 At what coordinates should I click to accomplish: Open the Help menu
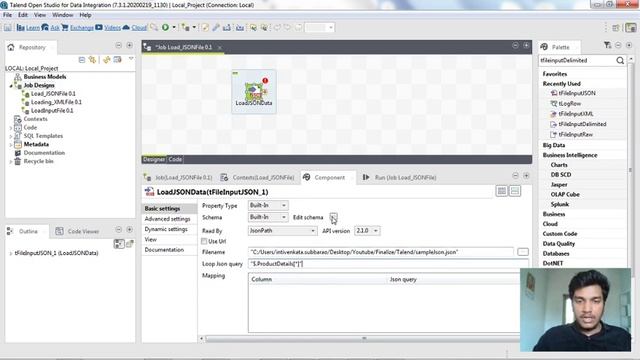85,15
